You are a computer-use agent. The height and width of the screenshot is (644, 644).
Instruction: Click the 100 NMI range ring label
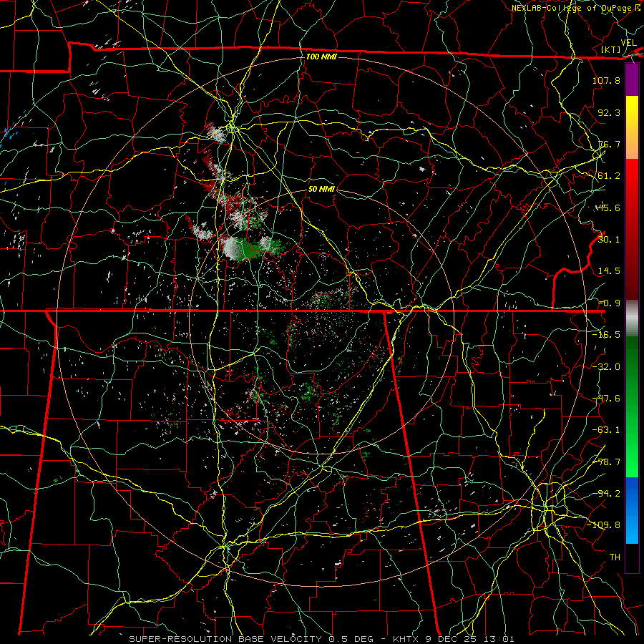click(321, 57)
